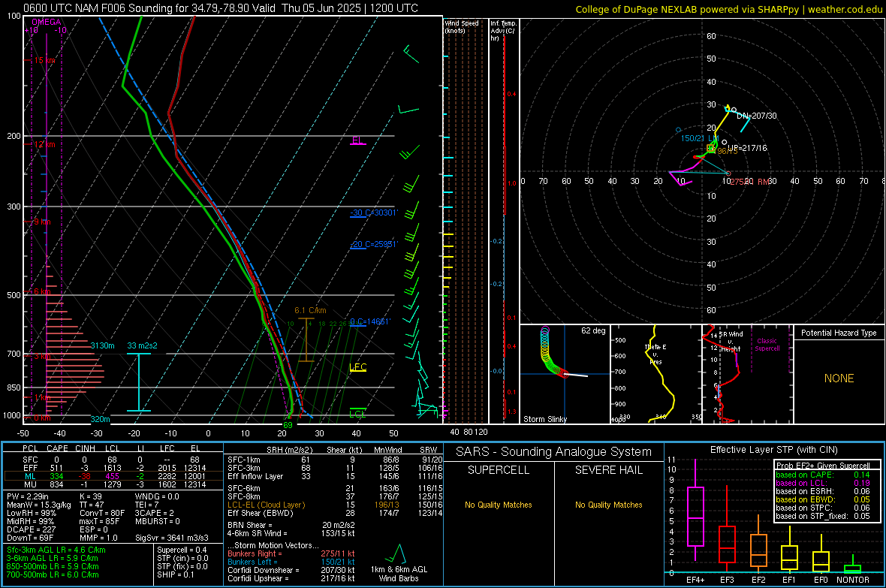This screenshot has height=588, width=886.
Task: Click the 'DN=207/30' hodograph label
Action: (757, 116)
